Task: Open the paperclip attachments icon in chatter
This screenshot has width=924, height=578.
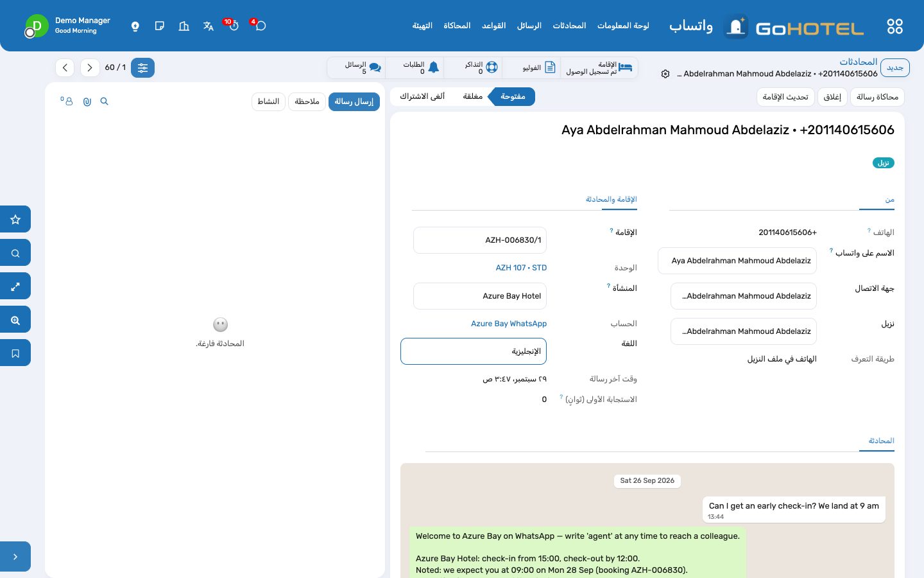Action: tap(87, 101)
